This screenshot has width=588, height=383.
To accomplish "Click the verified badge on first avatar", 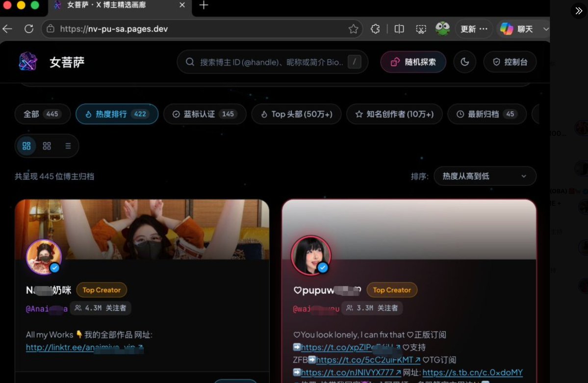I will coord(55,268).
